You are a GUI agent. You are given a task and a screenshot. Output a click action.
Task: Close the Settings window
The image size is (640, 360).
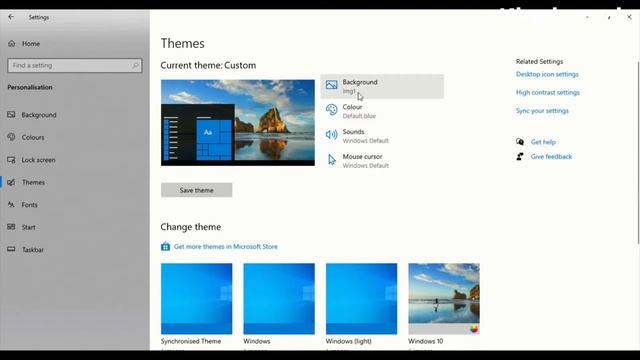[x=629, y=17]
